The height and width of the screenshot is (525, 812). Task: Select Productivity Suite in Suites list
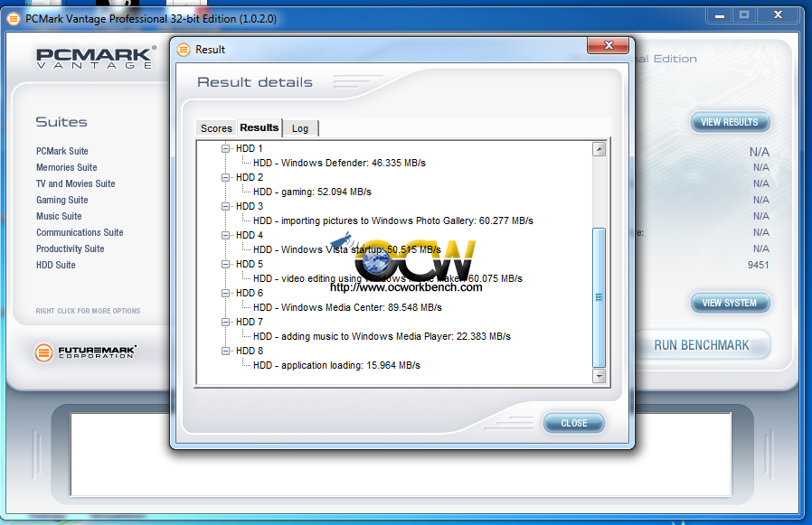71,249
